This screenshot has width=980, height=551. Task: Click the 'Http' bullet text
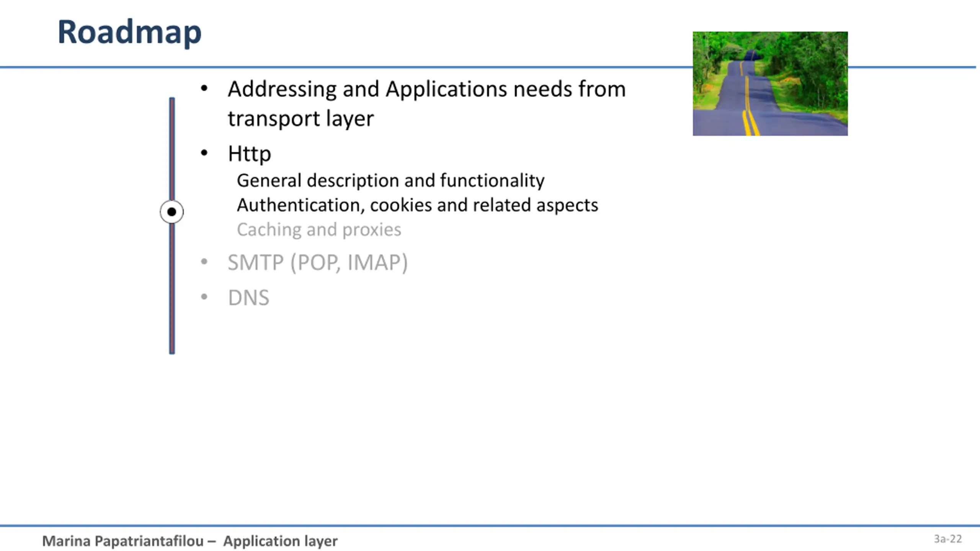coord(249,154)
